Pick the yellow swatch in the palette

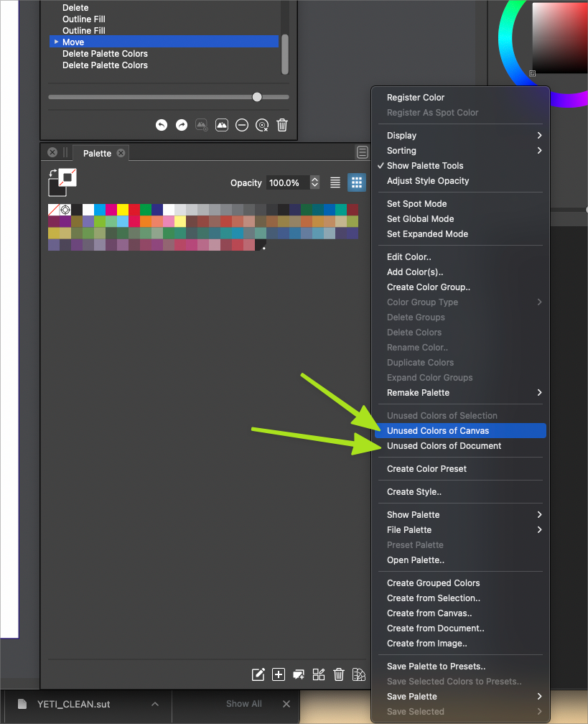coord(123,210)
